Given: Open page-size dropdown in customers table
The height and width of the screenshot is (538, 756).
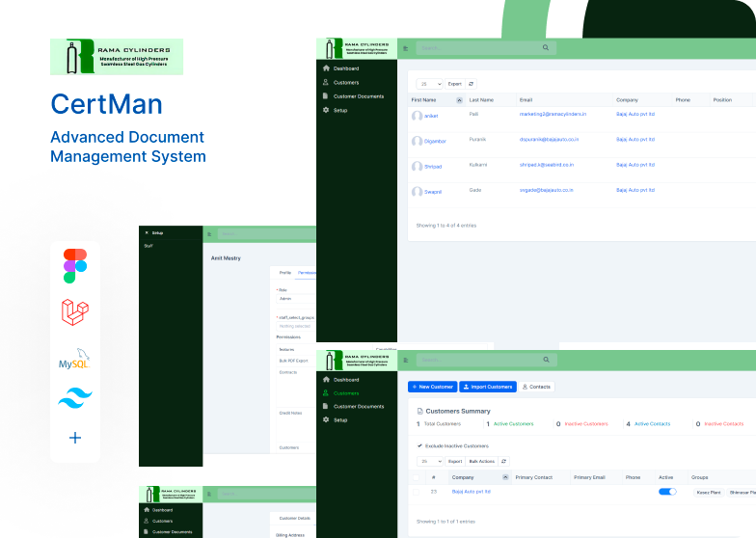Looking at the screenshot, I should coord(429,461).
